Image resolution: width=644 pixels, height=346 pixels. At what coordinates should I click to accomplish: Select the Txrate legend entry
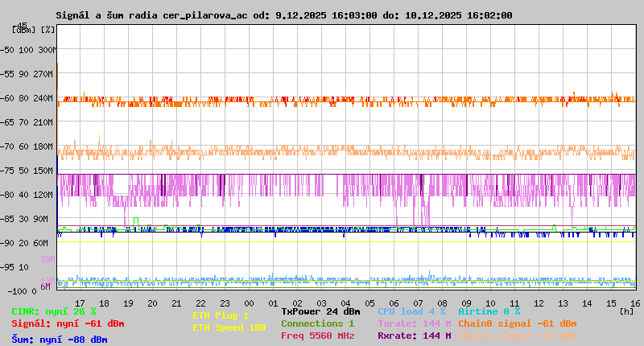414,323
